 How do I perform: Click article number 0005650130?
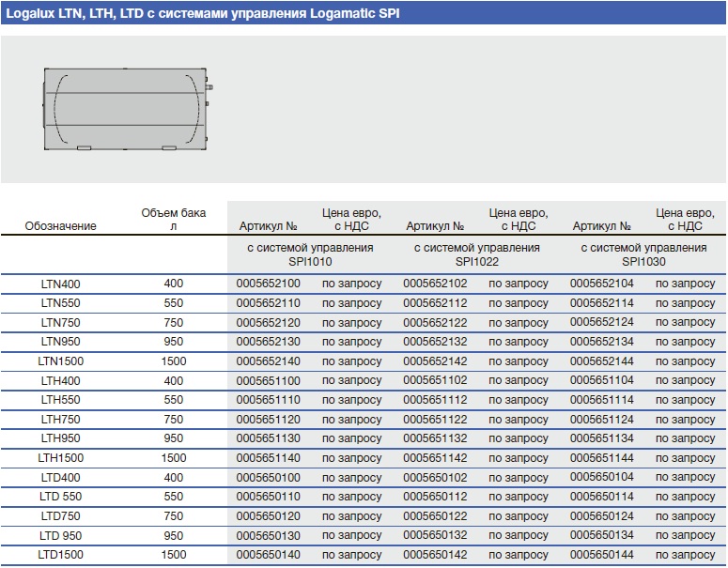(269, 535)
